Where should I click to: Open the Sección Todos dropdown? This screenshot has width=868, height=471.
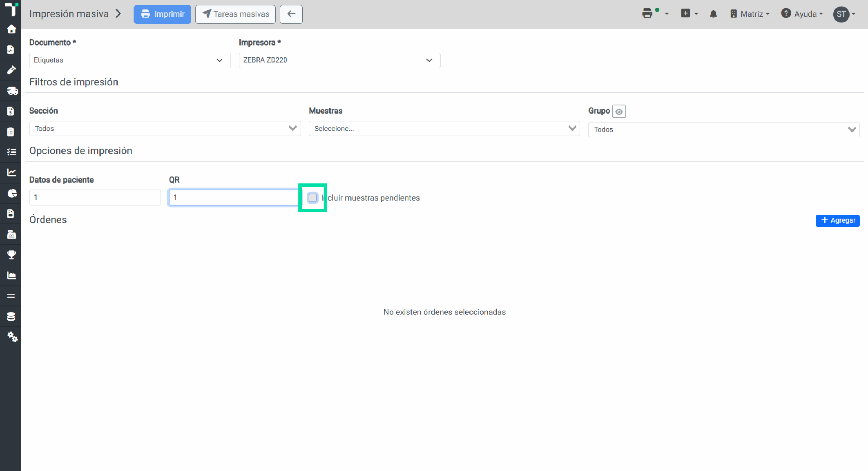pyautogui.click(x=165, y=129)
